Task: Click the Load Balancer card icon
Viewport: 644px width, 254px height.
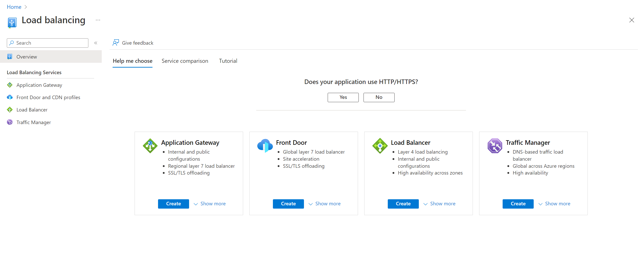Action: 380,146
